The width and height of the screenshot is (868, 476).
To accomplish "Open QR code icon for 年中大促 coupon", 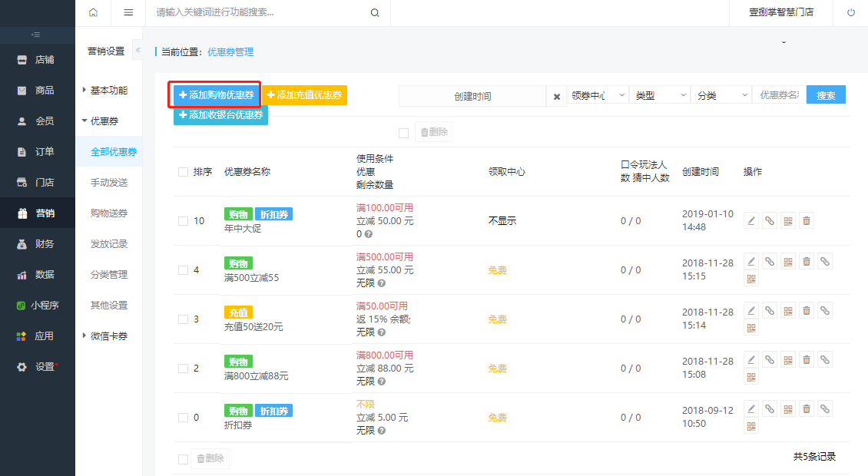I will pyautogui.click(x=788, y=221).
